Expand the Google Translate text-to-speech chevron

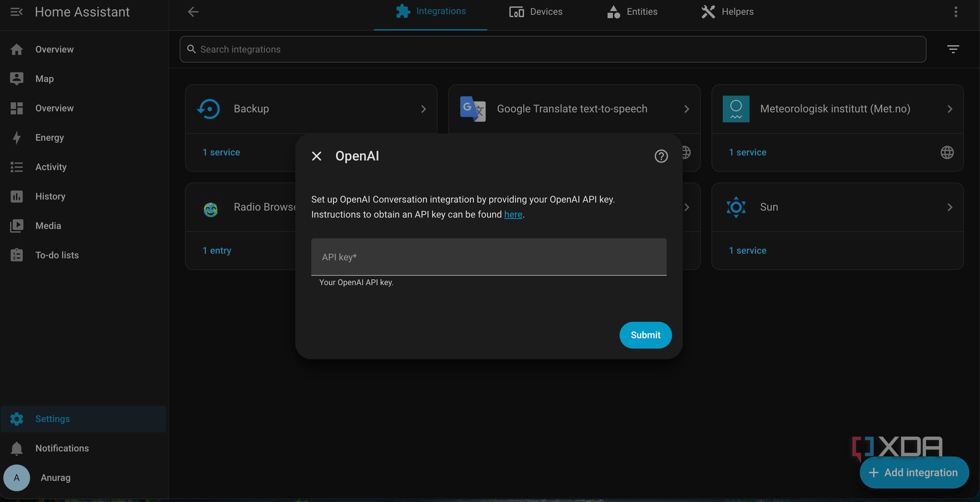(x=687, y=109)
